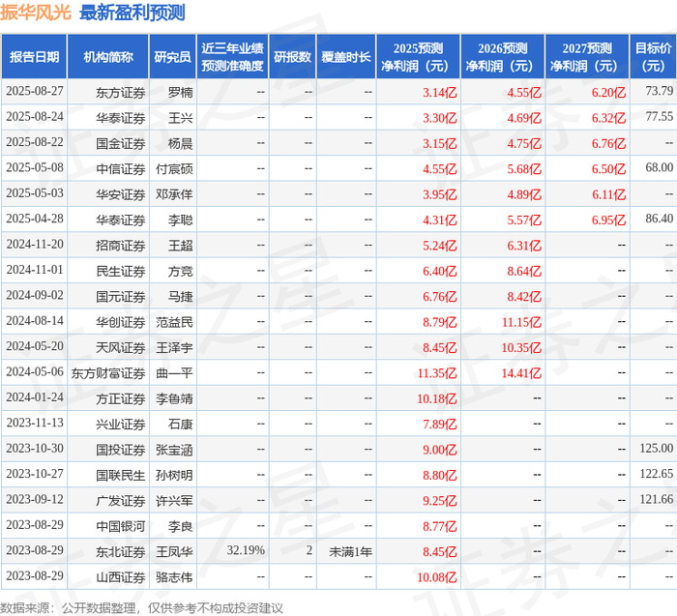Screen dimensions: 677x616
Task: Click the 覆盖时长 column header
Action: point(346,57)
